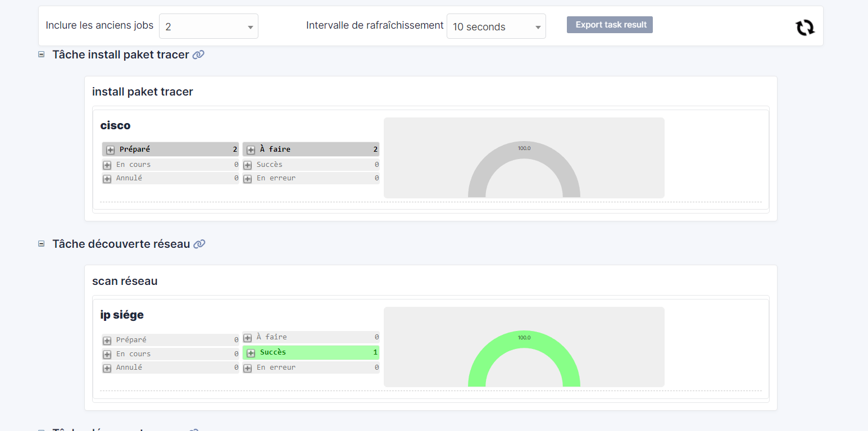
Task: Open the link icon beside Tâche install paket tracer
Action: tap(199, 55)
